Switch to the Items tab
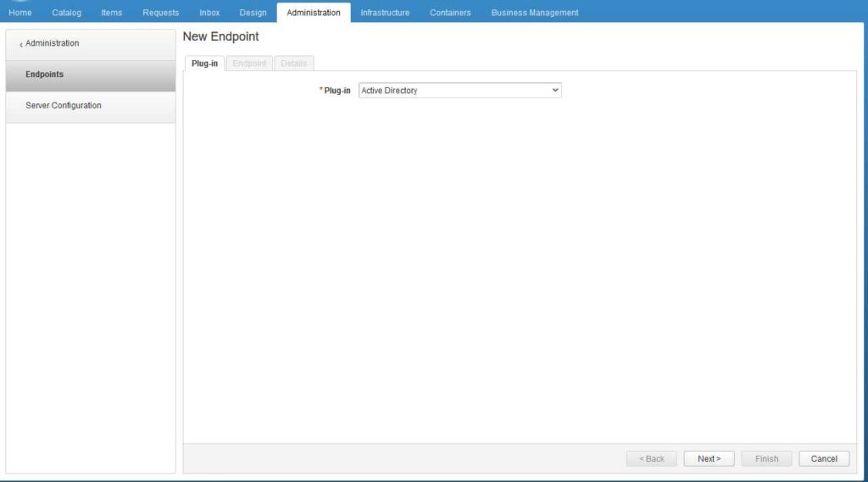 coord(111,12)
